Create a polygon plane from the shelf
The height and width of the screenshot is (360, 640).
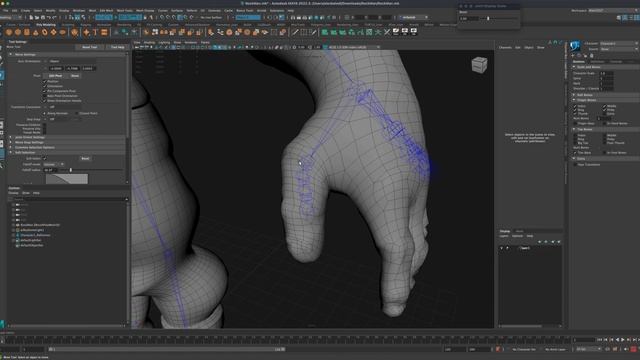[x=53, y=32]
